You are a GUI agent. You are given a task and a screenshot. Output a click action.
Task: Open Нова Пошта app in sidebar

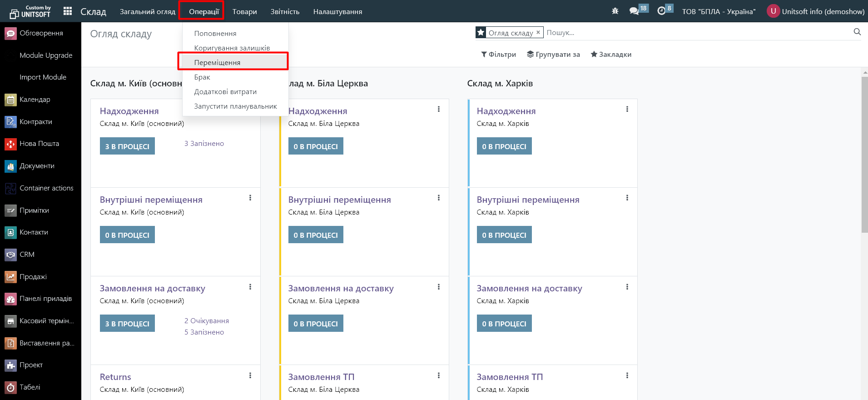pos(39,144)
